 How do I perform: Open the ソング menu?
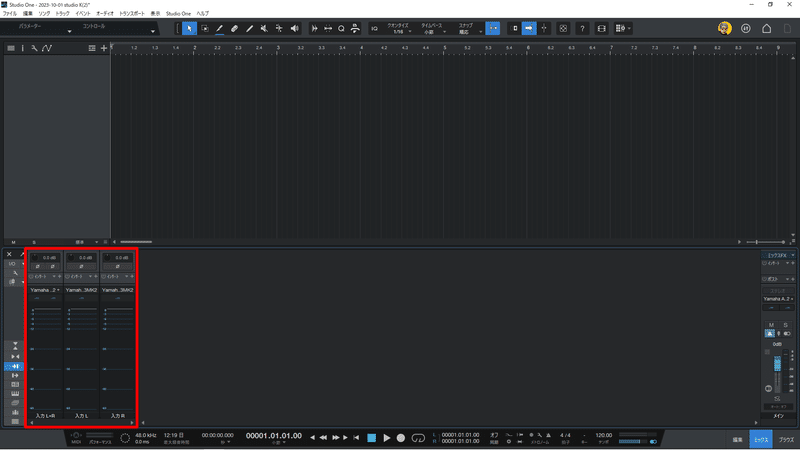pyautogui.click(x=44, y=14)
